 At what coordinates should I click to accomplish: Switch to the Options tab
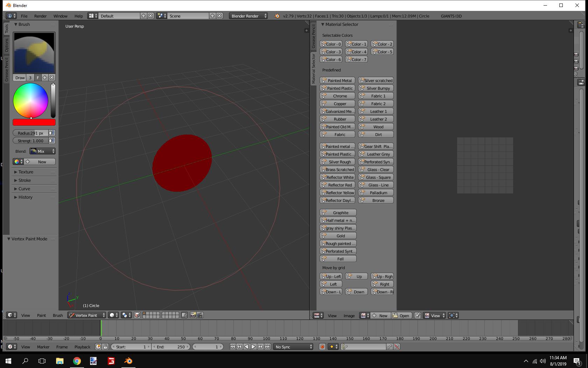[6, 46]
